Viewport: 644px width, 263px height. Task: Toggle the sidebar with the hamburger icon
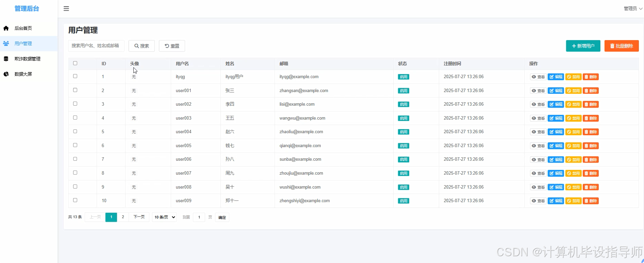click(66, 8)
